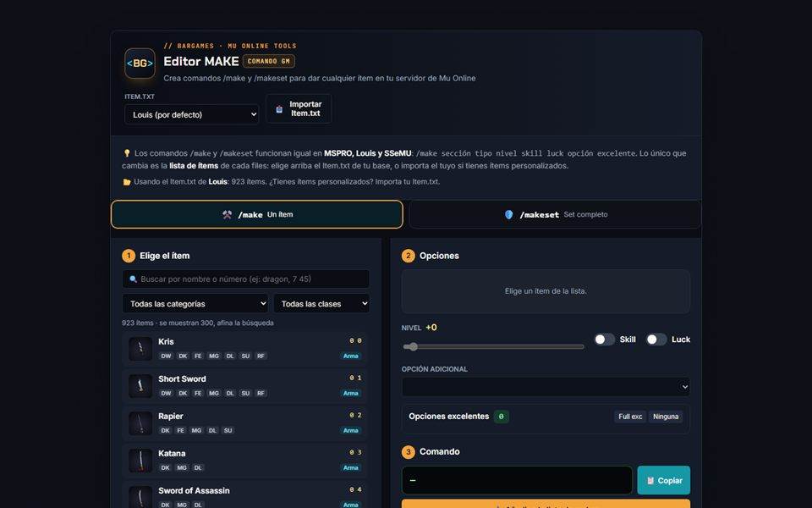The image size is (812, 508).
Task: Click the SU class tag on Rapier
Action: [x=228, y=431]
